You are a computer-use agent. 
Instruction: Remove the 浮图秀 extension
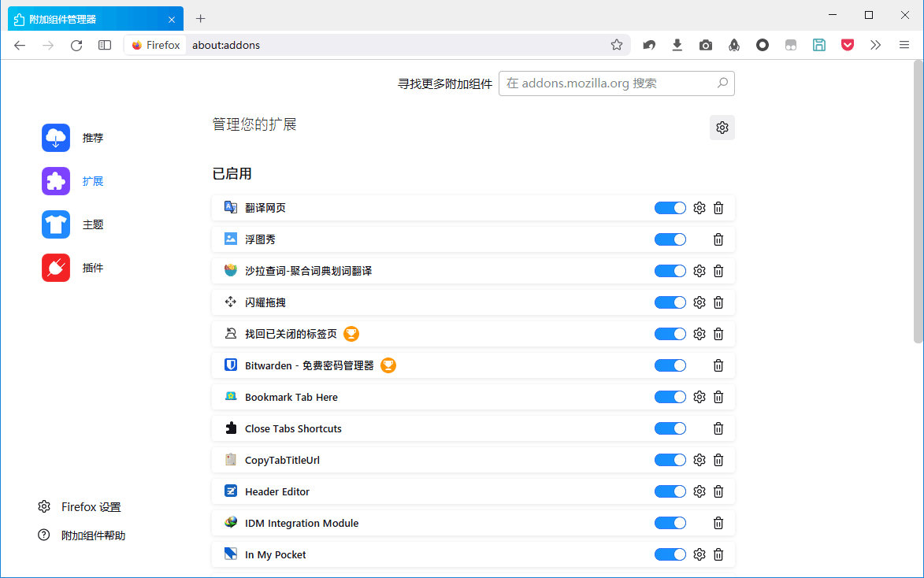(718, 240)
